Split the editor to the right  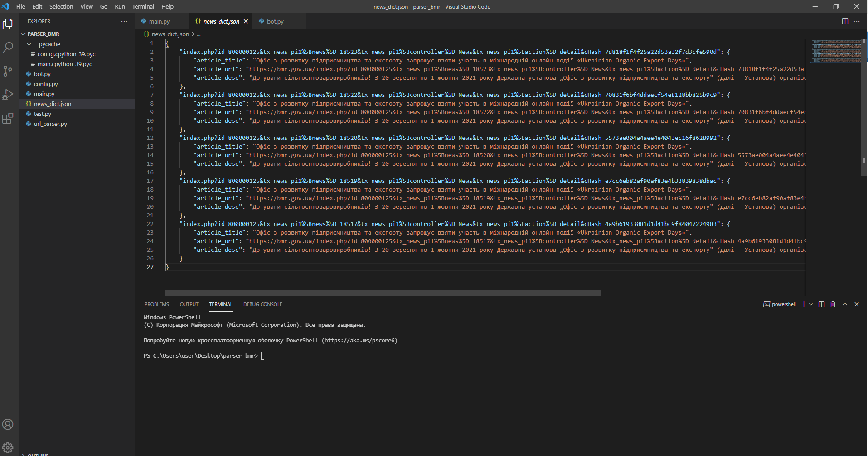(845, 21)
